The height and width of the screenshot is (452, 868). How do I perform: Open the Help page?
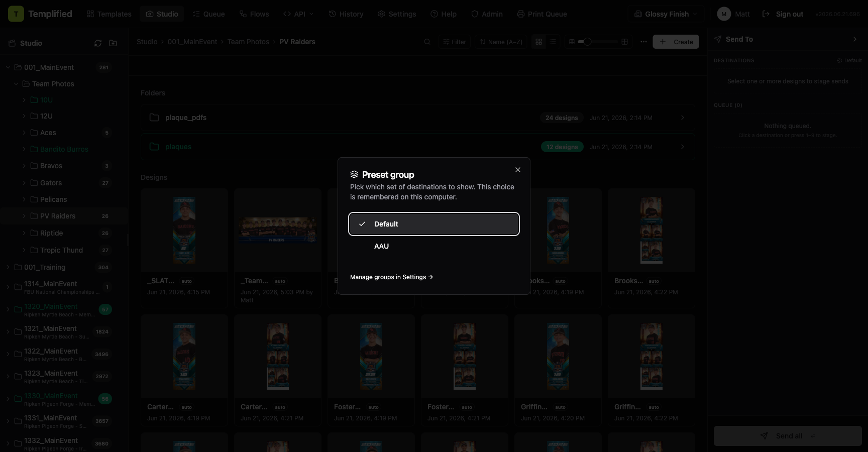coord(444,14)
